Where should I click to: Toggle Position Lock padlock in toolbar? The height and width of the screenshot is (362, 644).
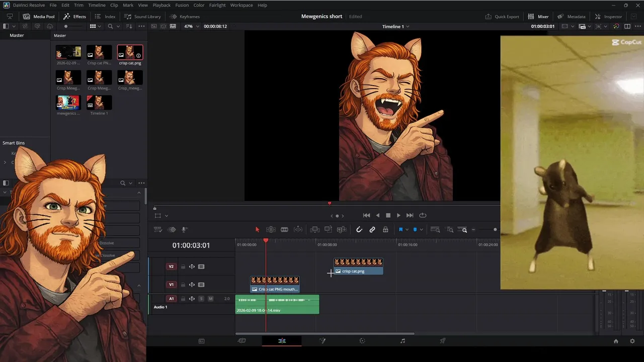[x=385, y=229]
